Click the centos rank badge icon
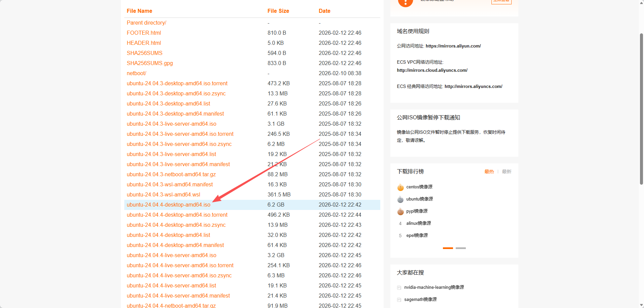 tap(400, 187)
